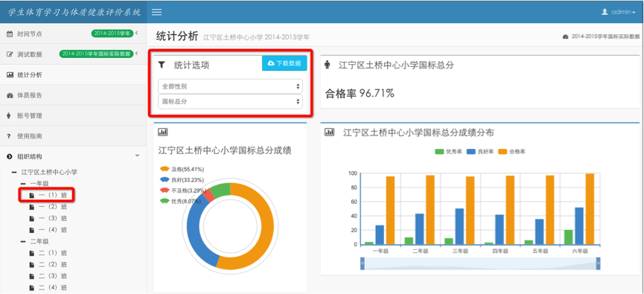Select 二（2）班 in the tree
The width and height of the screenshot is (644, 294).
[53, 264]
